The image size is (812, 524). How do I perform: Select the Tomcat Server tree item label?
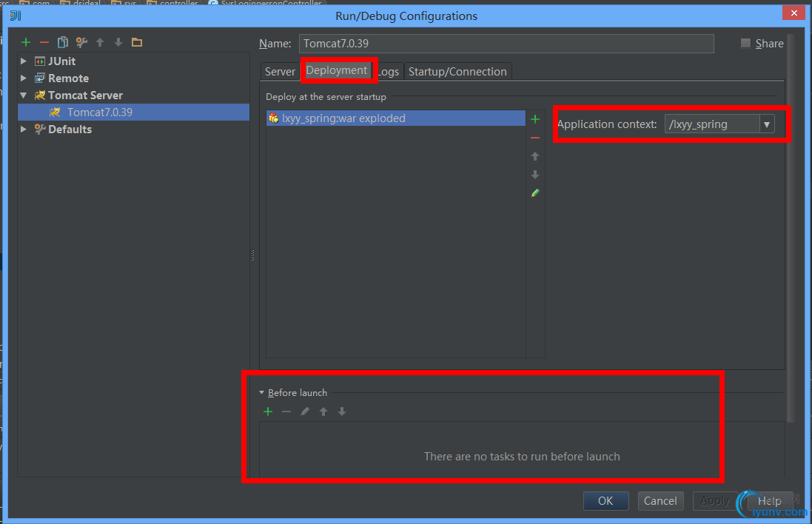[x=85, y=95]
